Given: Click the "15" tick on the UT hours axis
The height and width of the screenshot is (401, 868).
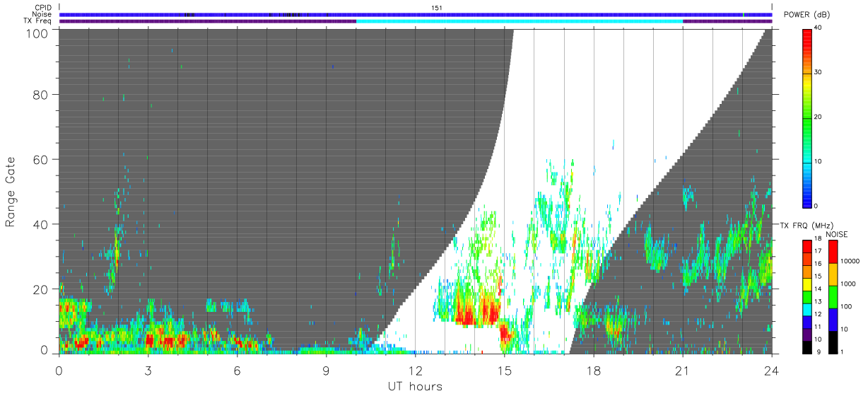Looking at the screenshot, I should coord(504,370).
